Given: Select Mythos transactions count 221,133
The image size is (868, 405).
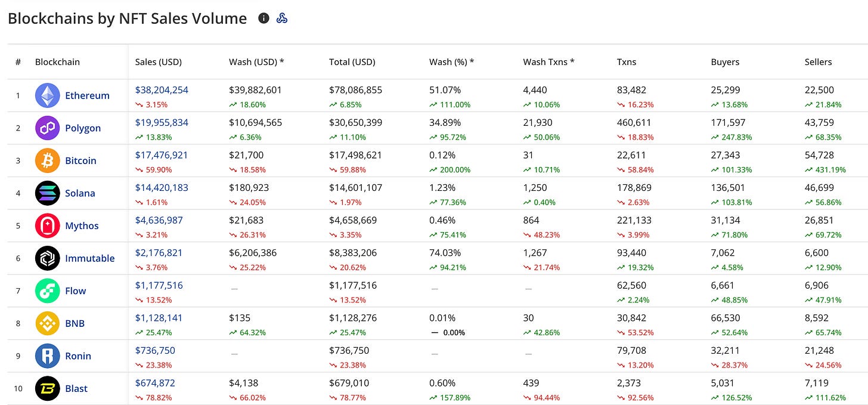Looking at the screenshot, I should click(x=634, y=220).
